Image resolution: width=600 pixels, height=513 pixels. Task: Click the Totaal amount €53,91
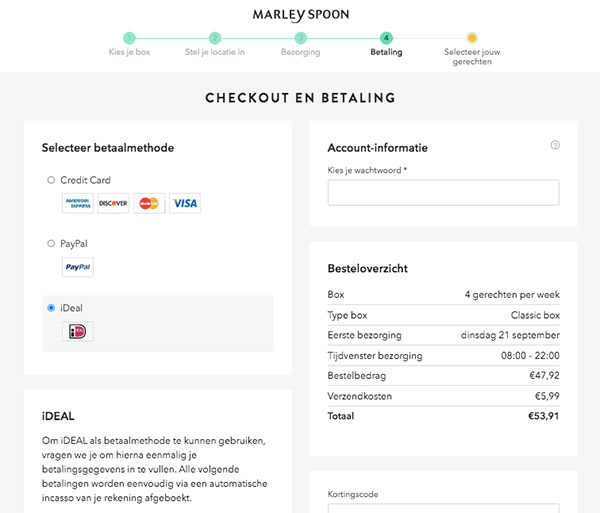tap(543, 415)
